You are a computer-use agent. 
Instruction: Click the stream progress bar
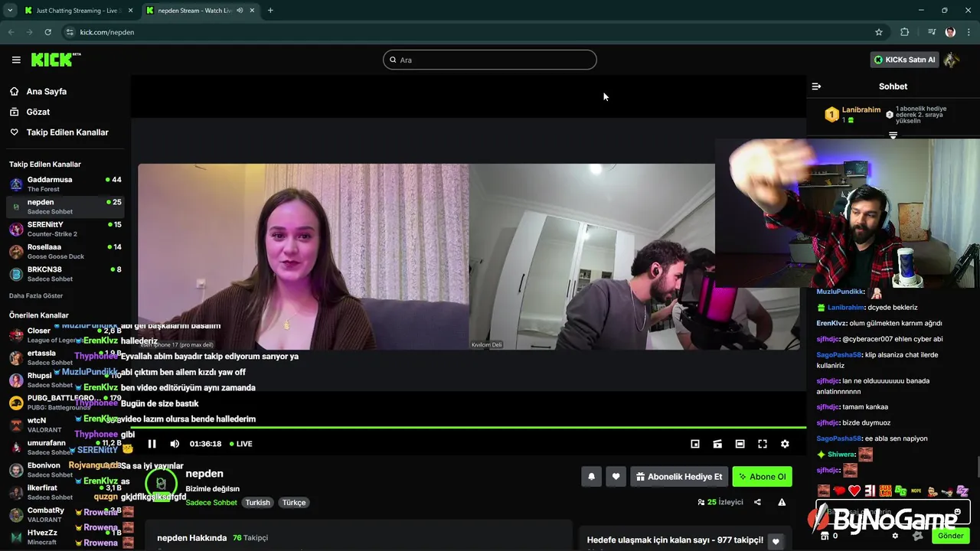tap(469, 428)
